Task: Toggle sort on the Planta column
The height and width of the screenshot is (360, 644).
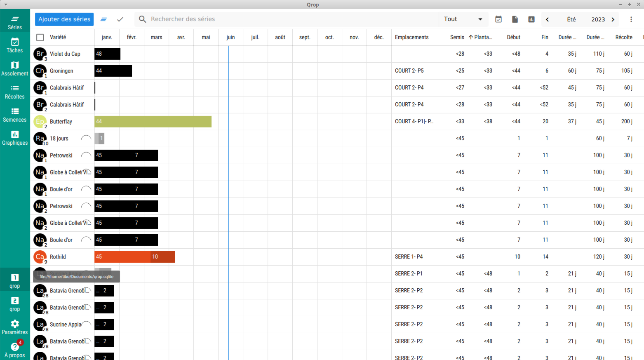Action: click(482, 37)
